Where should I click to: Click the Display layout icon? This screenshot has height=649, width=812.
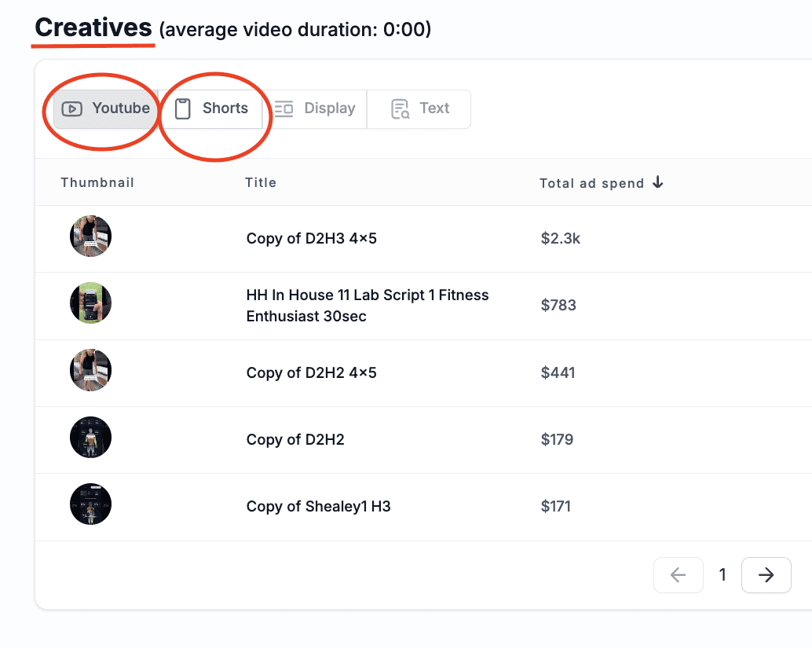tap(283, 109)
